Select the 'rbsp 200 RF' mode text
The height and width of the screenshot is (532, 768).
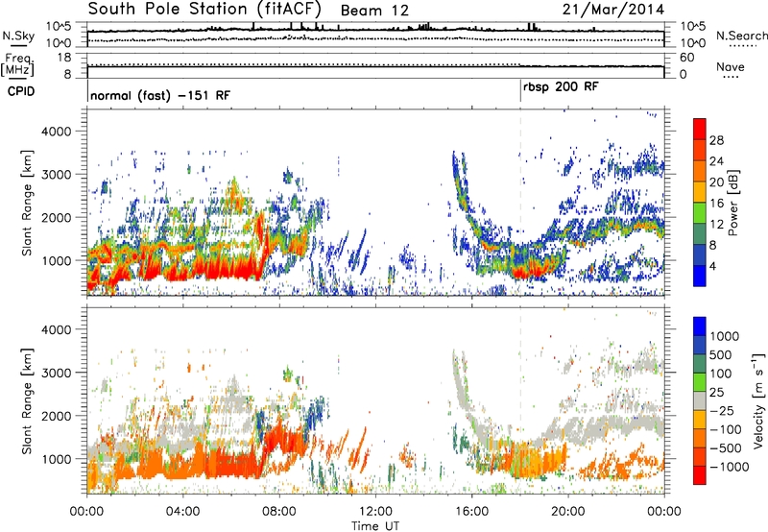coord(561,86)
